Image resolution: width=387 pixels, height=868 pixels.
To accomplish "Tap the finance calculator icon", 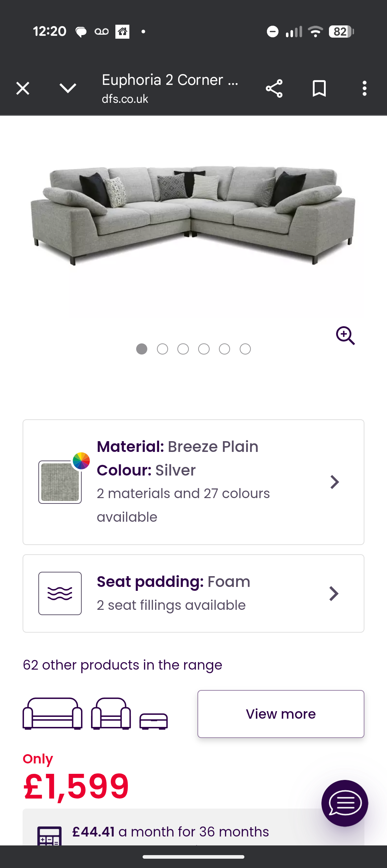I will 49,836.
